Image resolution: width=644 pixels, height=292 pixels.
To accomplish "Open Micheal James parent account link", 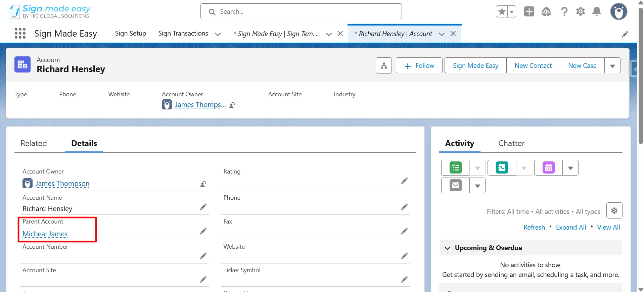I will click(x=45, y=234).
